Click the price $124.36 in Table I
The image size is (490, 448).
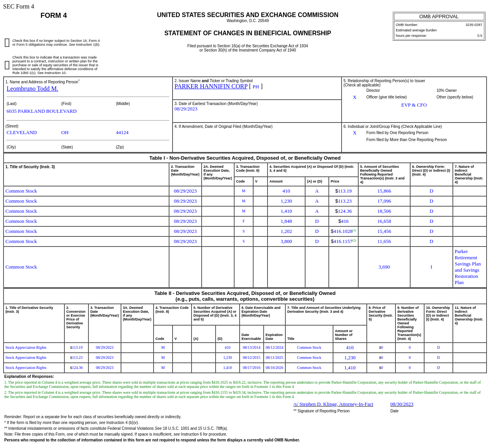[343, 211]
